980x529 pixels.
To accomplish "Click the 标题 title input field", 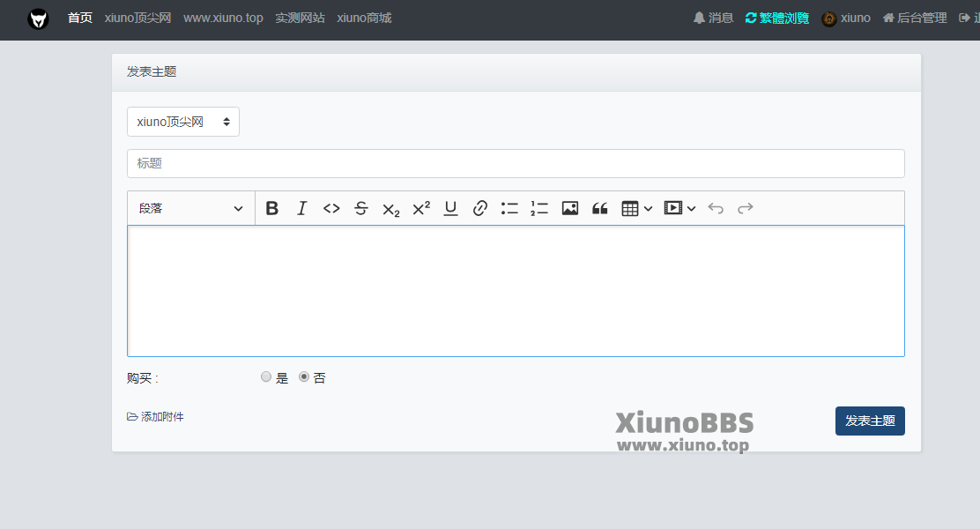I will coord(516,163).
